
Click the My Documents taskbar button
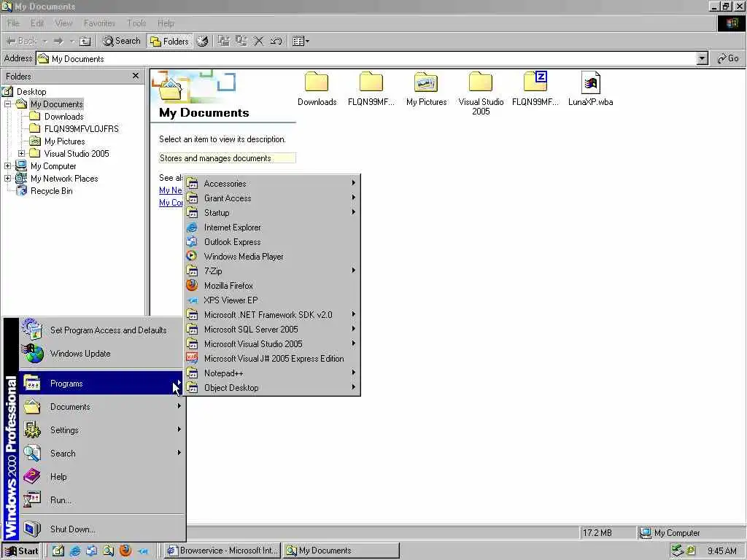point(341,551)
